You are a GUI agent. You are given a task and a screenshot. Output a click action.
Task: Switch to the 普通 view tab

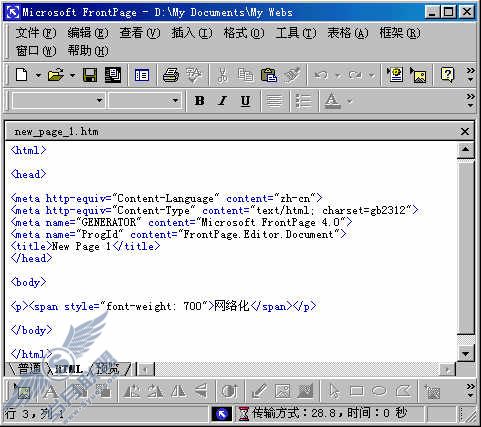29,369
